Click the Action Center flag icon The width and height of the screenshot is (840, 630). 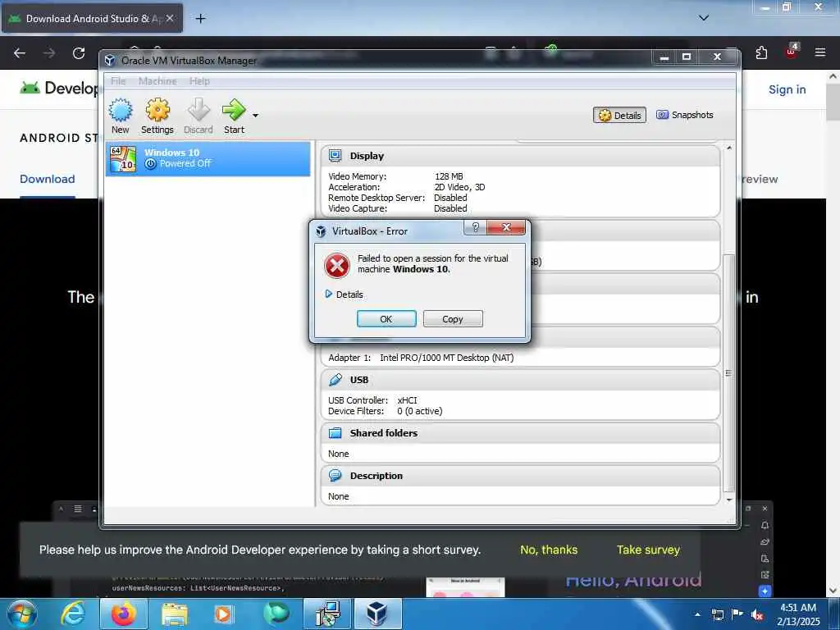point(737,614)
